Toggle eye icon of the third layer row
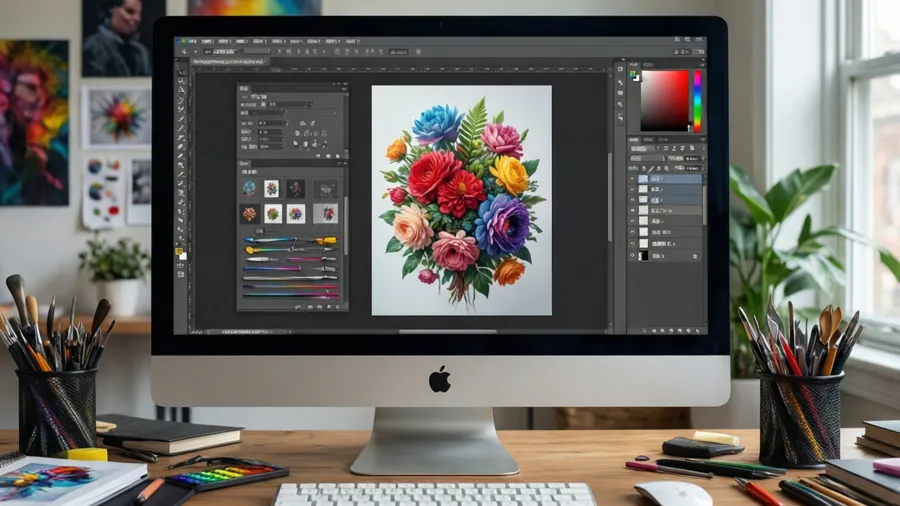This screenshot has width=900, height=506. pyautogui.click(x=633, y=200)
